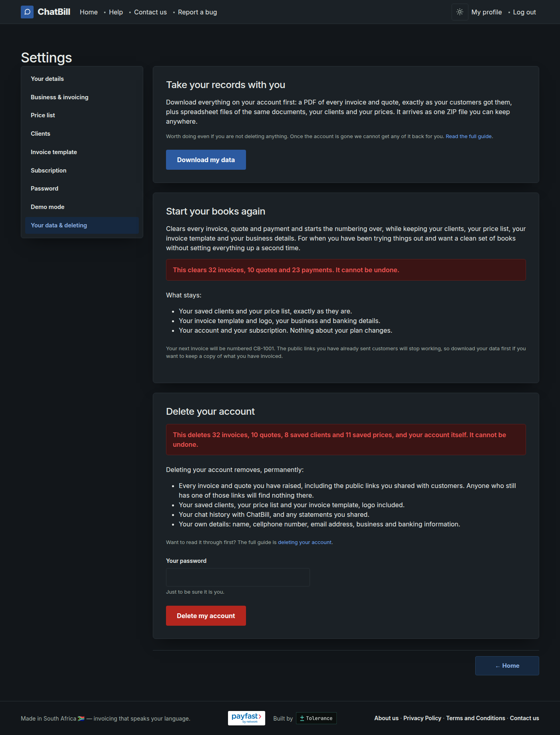560x735 pixels.
Task: Click the Home back button at bottom
Action: (x=507, y=666)
